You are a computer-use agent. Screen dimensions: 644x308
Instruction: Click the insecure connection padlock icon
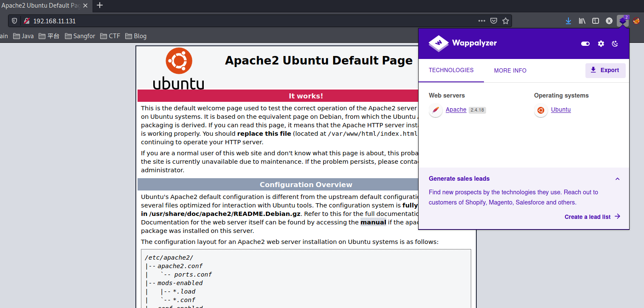[26, 21]
